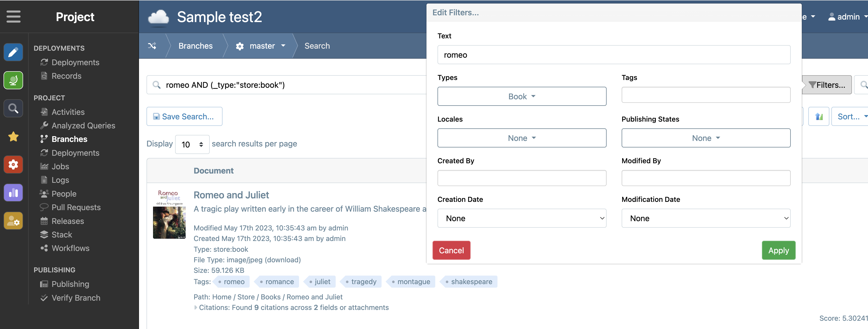Apply the edited filters

tap(778, 250)
